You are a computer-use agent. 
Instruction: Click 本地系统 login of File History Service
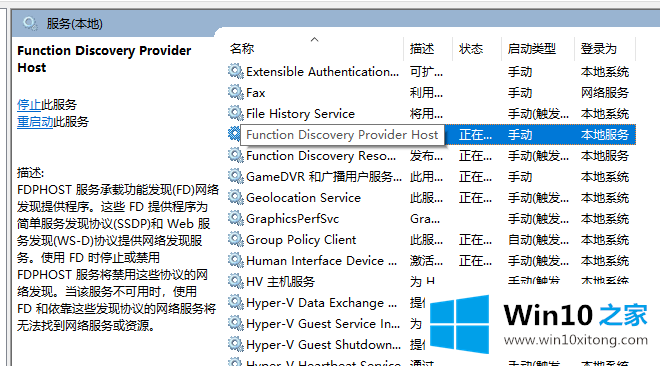pyautogui.click(x=605, y=114)
